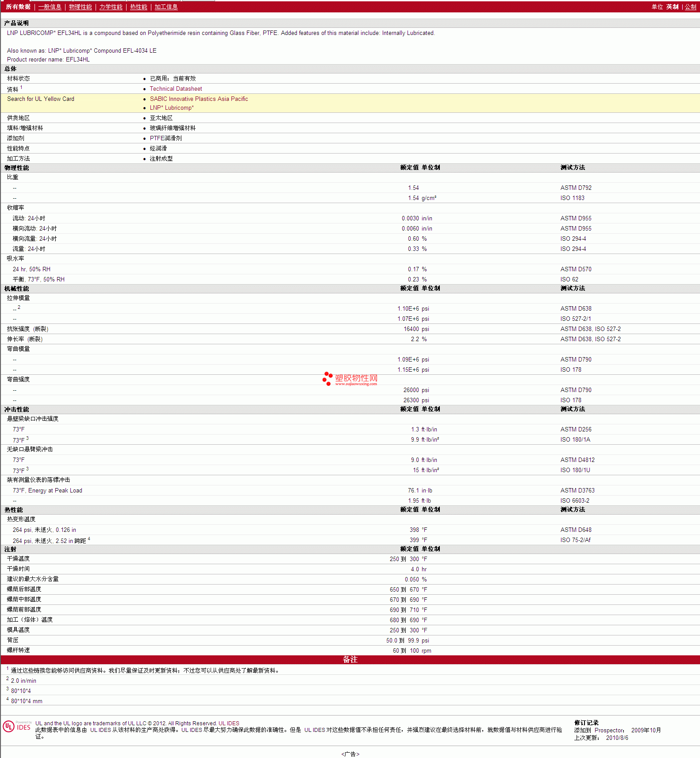Switch to the 力学性能 tab
The height and width of the screenshot is (758, 700).
[x=111, y=7]
